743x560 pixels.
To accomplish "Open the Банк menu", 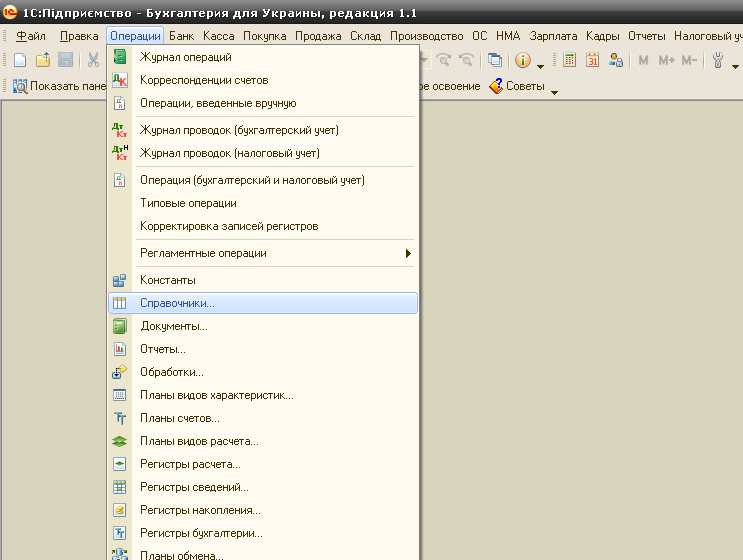I will coord(182,36).
